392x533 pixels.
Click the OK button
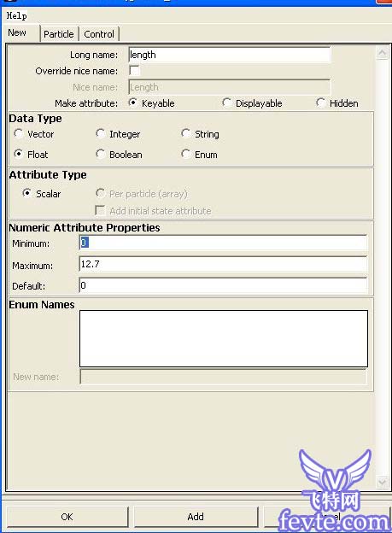pos(67,517)
